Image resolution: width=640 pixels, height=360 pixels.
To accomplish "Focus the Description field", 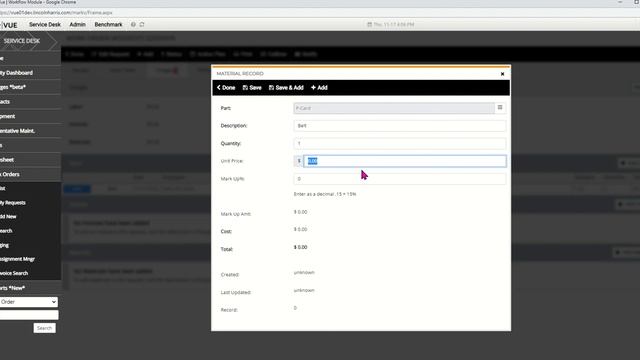I will (400, 126).
